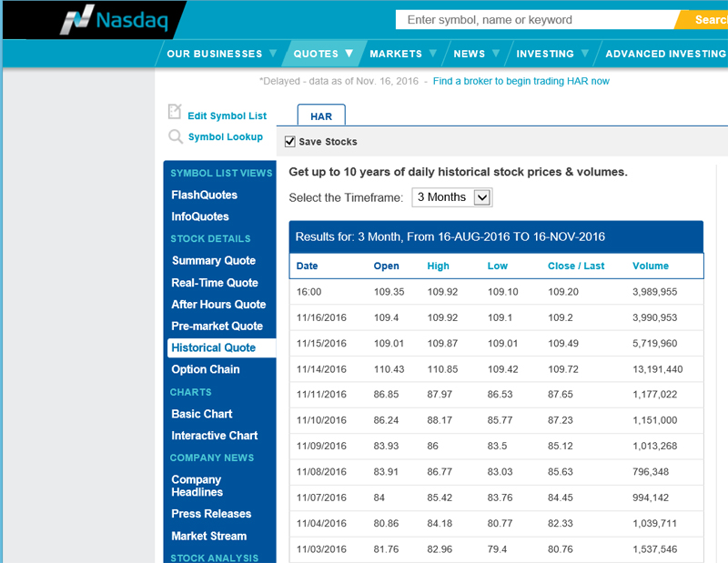Open the 3 Months timeframe dropdown
Viewport: 728px width, 563px height.
(x=451, y=197)
